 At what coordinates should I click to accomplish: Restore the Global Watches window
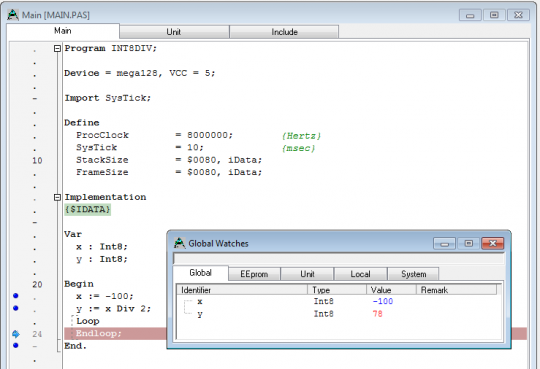468,244
